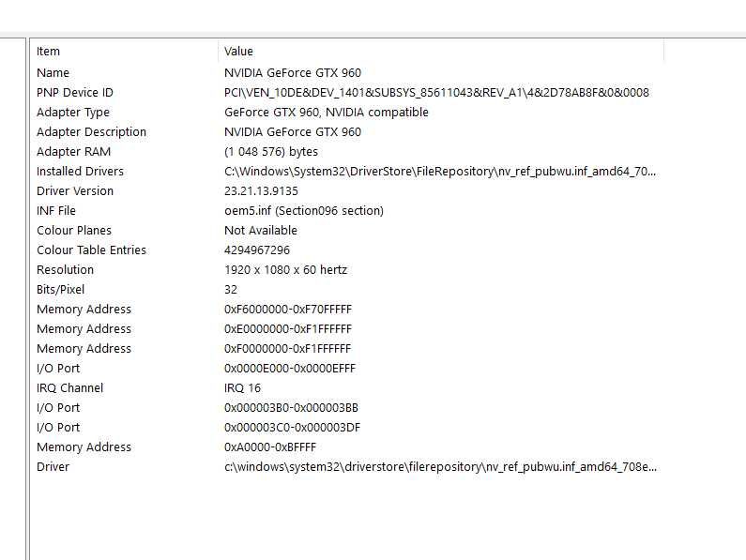This screenshot has width=746, height=560.
Task: Click the GTX 960 value beside Adapter Description
Action: tap(293, 132)
